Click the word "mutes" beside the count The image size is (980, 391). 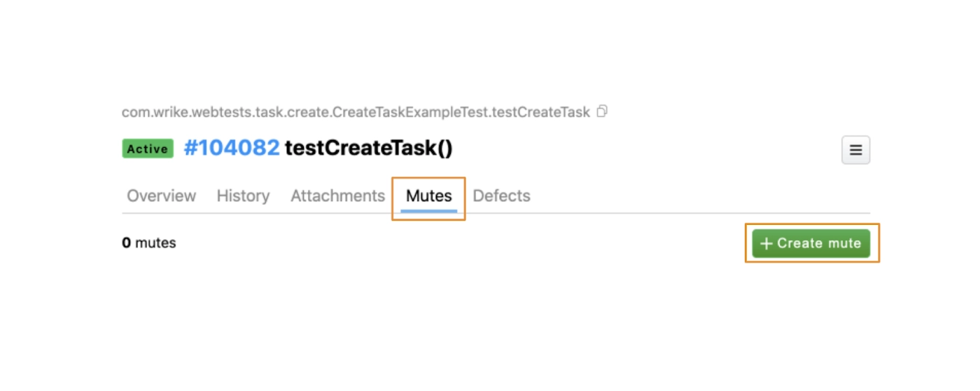[x=155, y=243]
